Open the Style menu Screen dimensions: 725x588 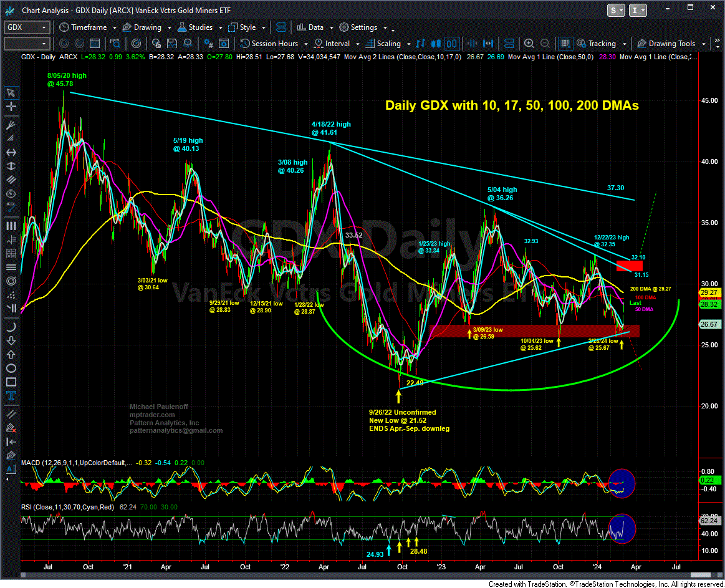pos(242,27)
